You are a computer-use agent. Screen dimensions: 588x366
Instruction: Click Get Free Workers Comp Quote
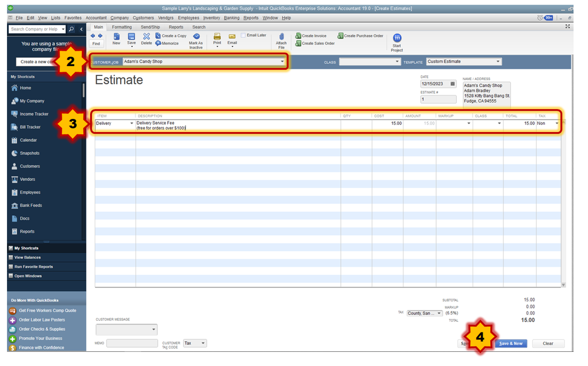[x=47, y=311]
